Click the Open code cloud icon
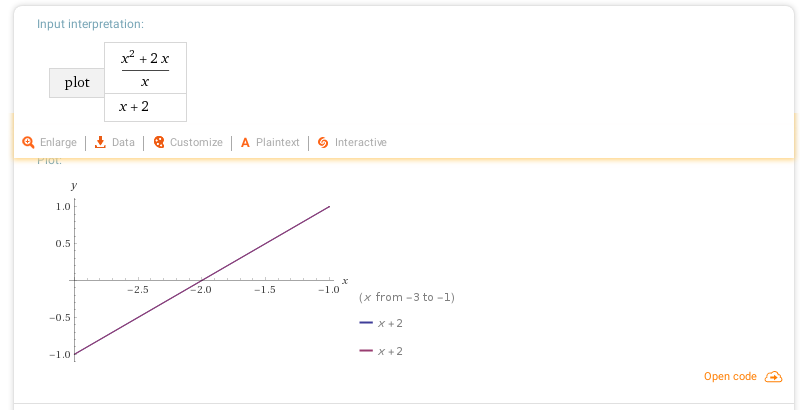 coord(773,377)
